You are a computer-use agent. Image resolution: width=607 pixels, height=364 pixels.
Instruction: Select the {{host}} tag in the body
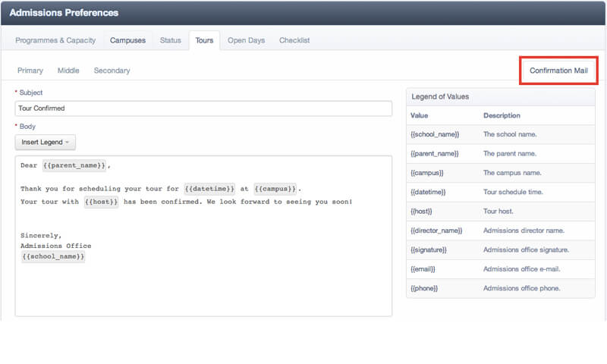click(102, 202)
